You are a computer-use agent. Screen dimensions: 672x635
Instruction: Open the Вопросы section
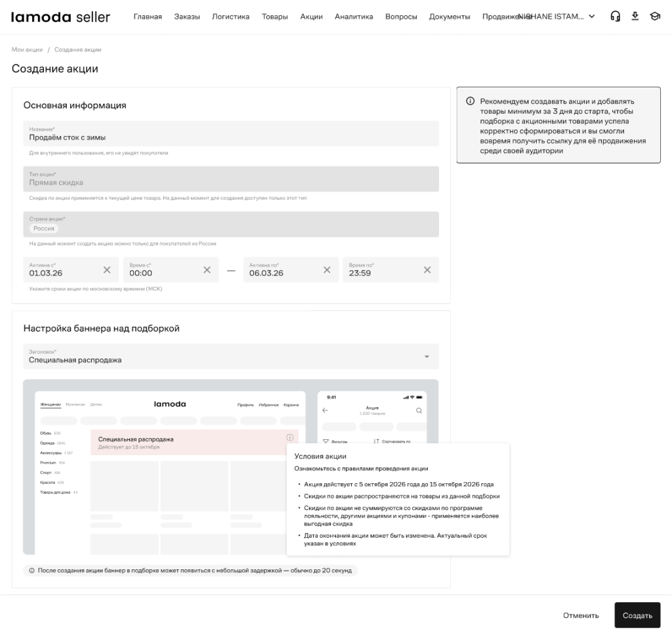pos(401,16)
